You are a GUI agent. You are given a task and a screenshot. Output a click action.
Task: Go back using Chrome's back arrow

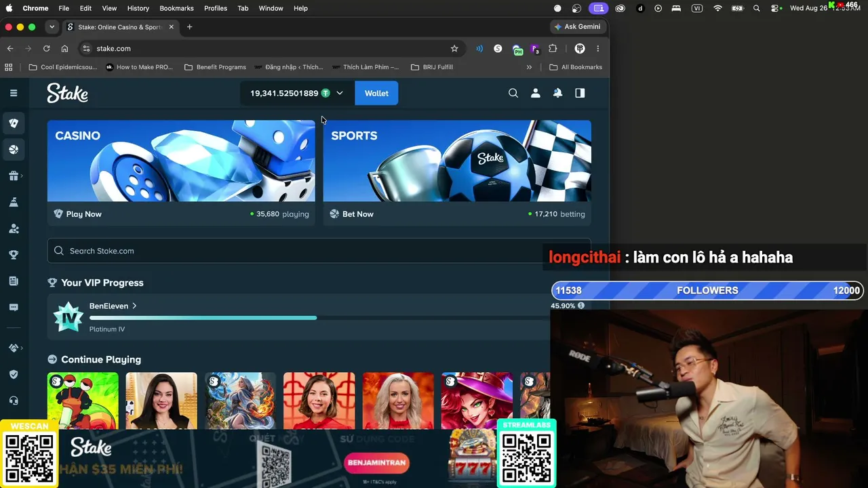pos(10,49)
